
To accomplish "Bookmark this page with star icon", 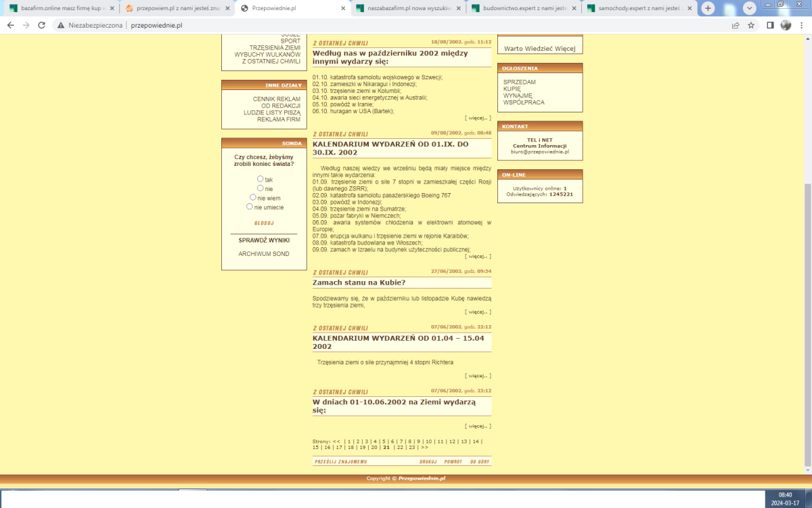I will coord(751,25).
